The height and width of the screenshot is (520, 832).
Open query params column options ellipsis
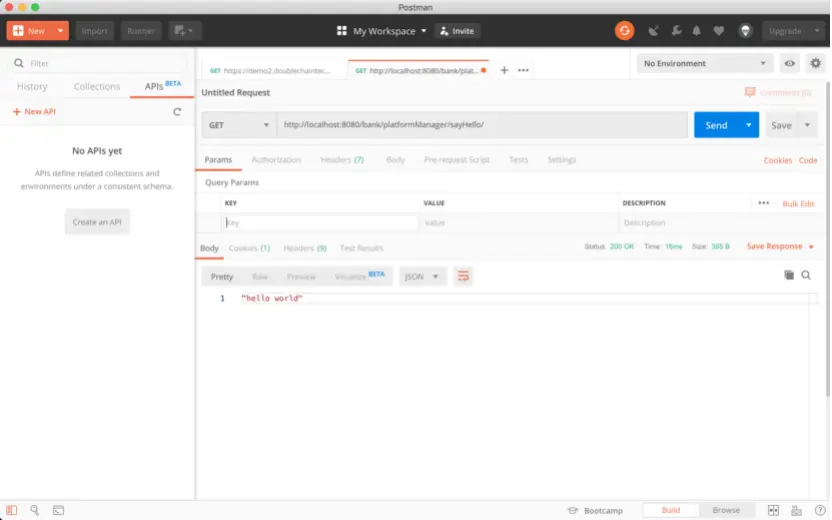764,203
